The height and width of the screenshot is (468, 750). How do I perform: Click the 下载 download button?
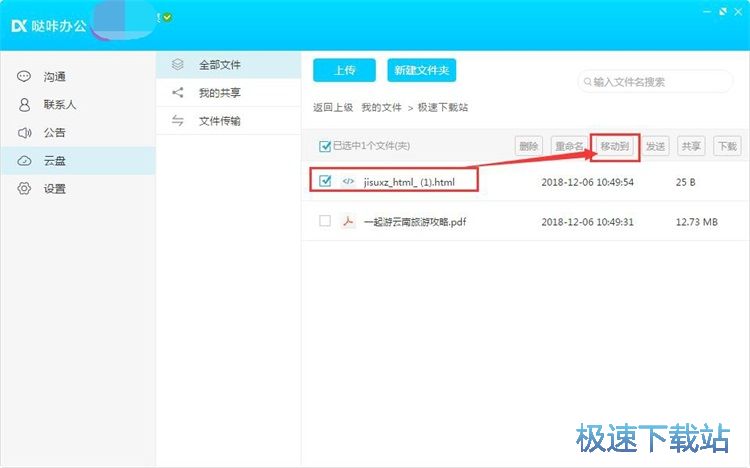[728, 146]
